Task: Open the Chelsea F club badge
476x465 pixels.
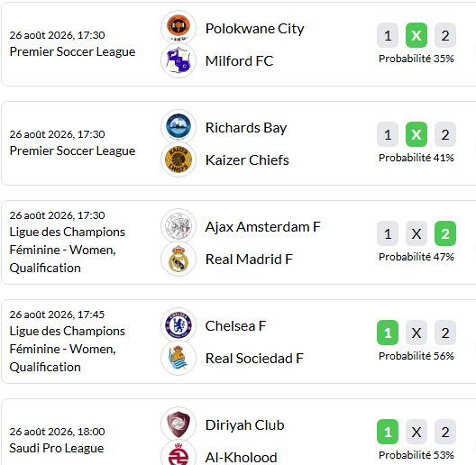Action: (x=178, y=325)
